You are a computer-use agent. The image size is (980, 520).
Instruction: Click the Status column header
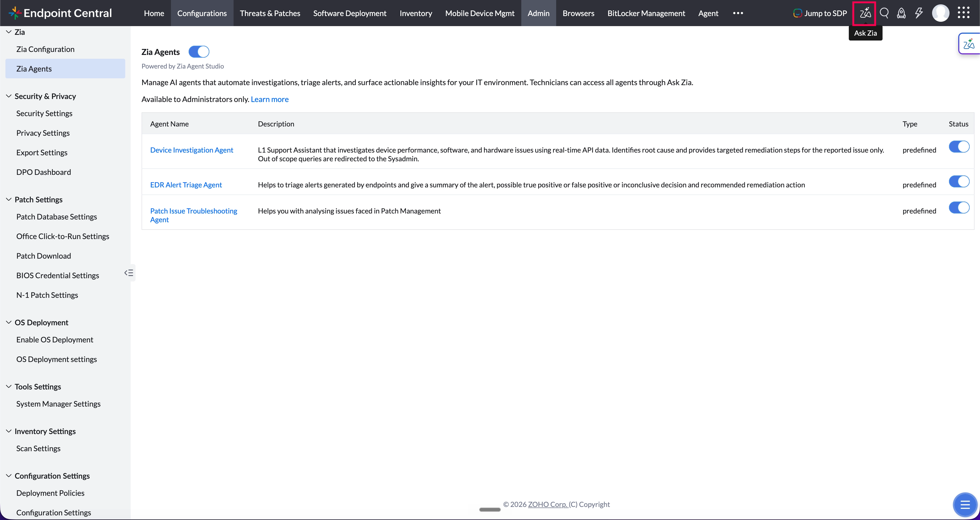(958, 124)
